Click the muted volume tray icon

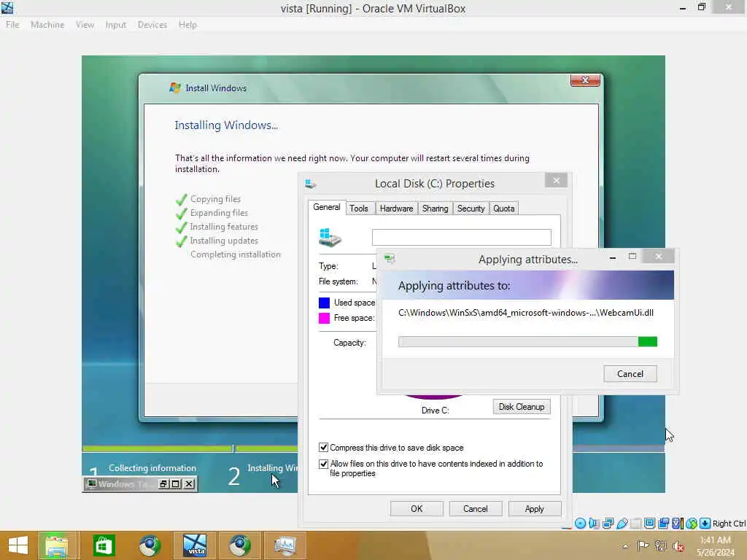point(678,546)
